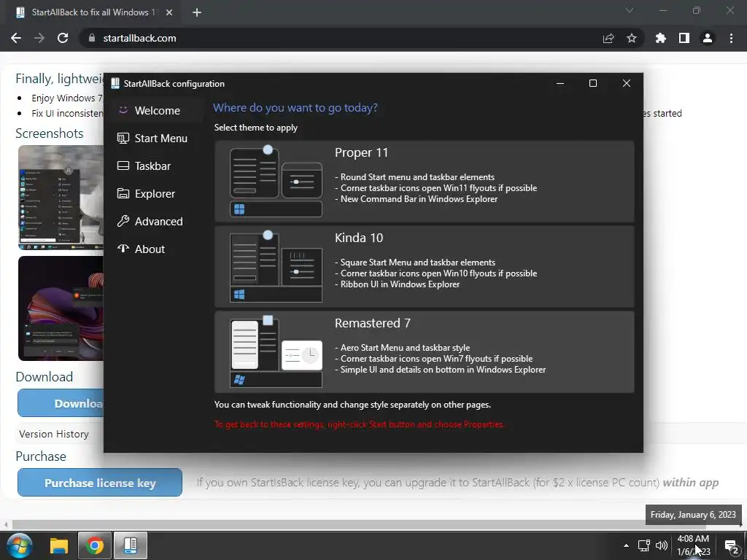The image size is (747, 560).
Task: Apply the Remastered 7 theme
Action: tap(424, 351)
